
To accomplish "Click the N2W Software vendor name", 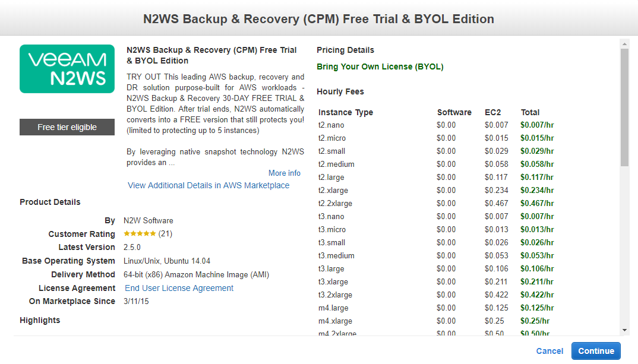I will [149, 220].
